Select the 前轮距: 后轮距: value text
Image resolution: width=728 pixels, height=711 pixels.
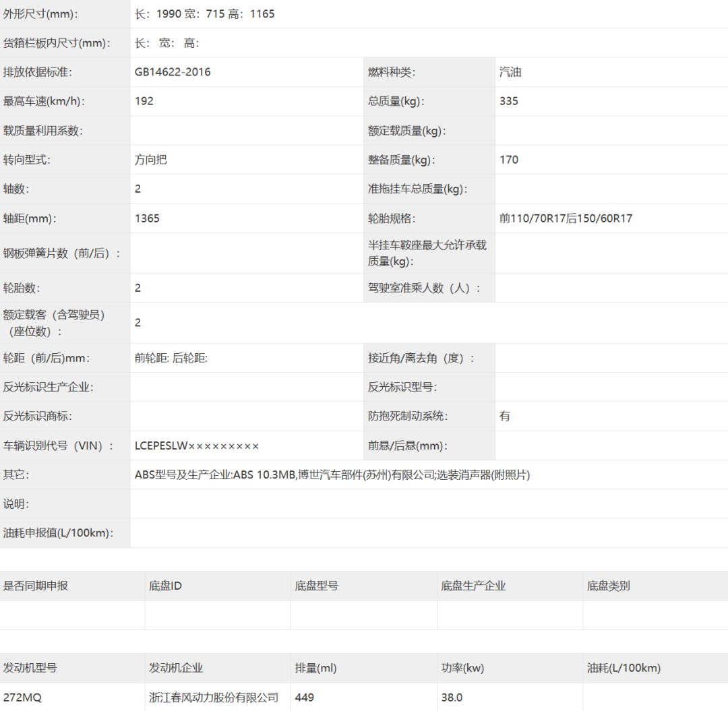[x=171, y=358]
